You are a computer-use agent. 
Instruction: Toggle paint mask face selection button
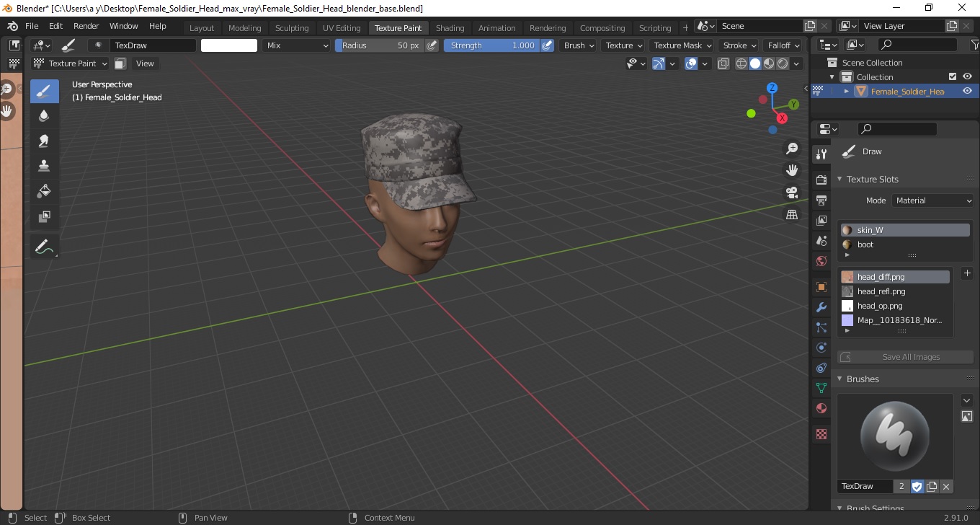tap(120, 63)
